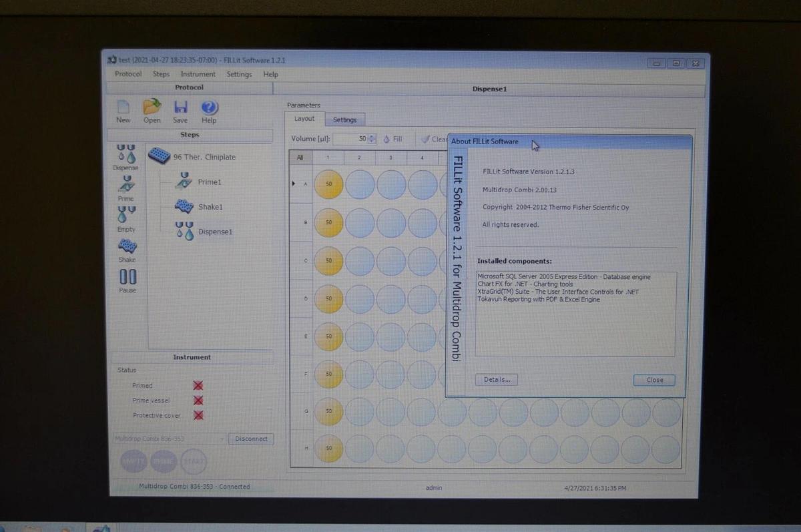Open the Settings menu
The height and width of the screenshot is (532, 801).
[239, 74]
